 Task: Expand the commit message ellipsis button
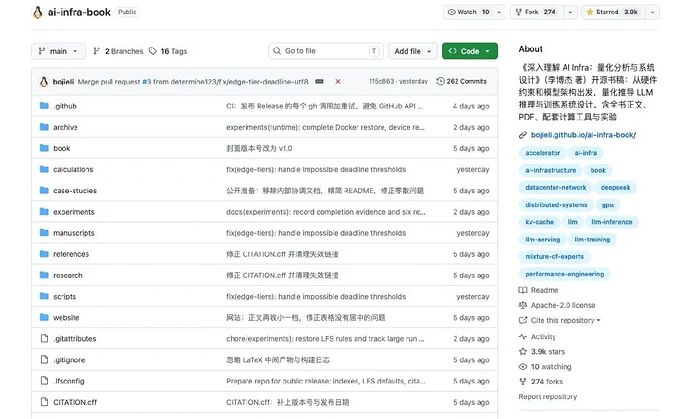click(319, 81)
